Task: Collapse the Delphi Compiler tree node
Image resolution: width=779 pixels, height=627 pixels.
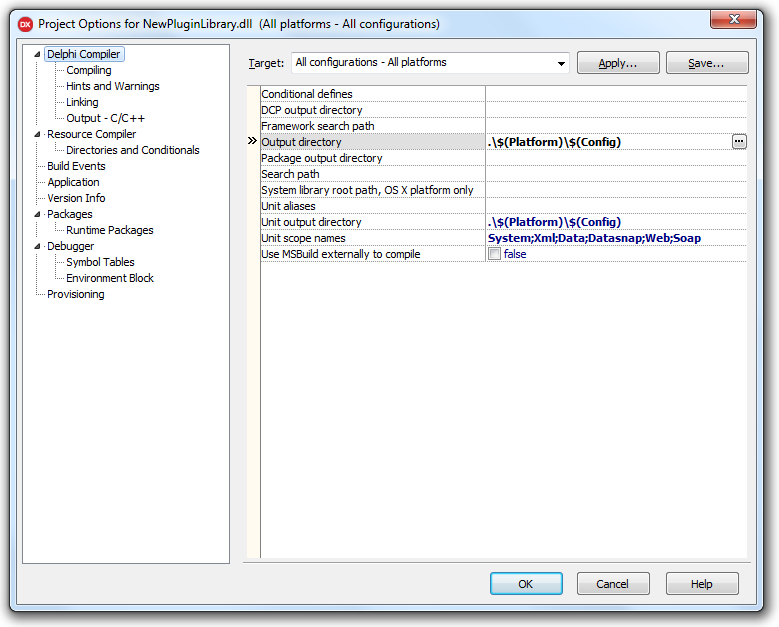Action: click(x=37, y=54)
